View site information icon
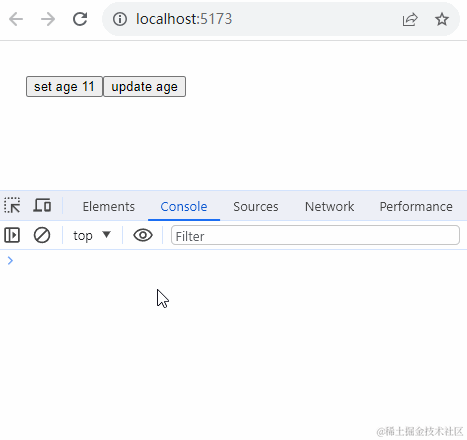The image size is (467, 440). (x=120, y=19)
